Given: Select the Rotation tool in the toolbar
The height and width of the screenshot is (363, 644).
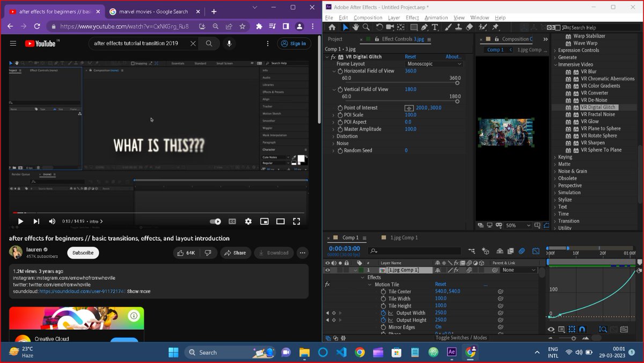Looking at the screenshot, I should pos(379,27).
